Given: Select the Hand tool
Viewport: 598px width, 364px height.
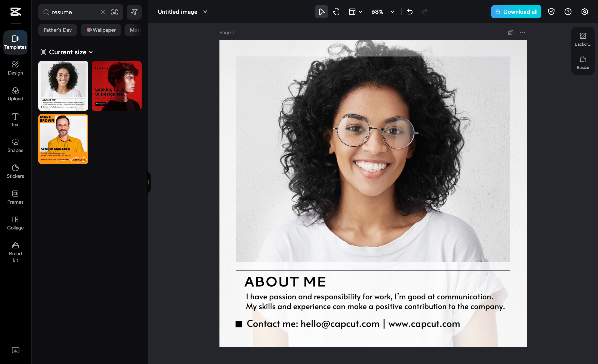Looking at the screenshot, I should tap(336, 11).
